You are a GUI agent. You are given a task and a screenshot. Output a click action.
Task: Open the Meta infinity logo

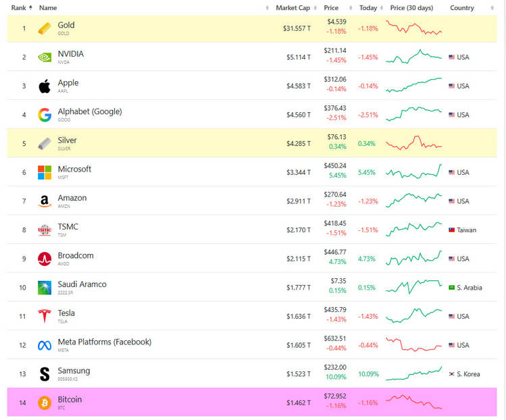pos(45,346)
